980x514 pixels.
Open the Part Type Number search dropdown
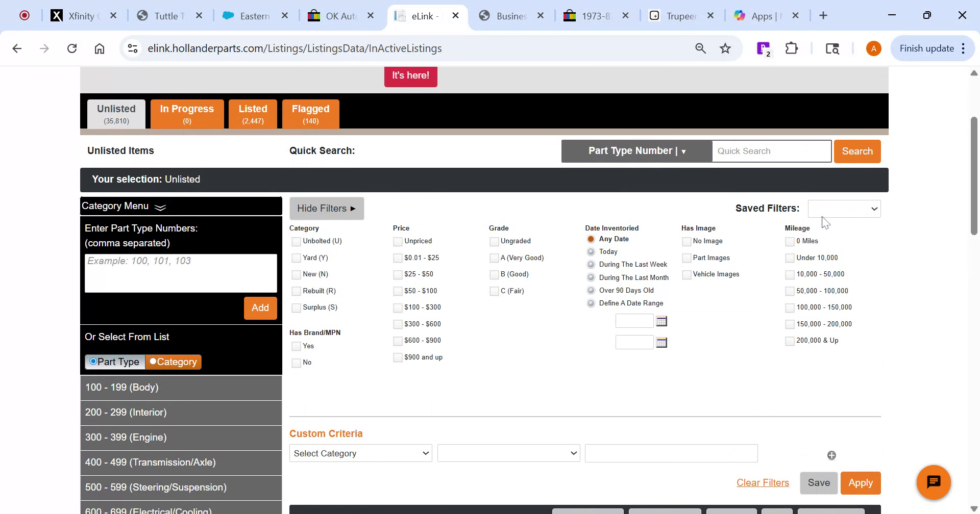[636, 151]
